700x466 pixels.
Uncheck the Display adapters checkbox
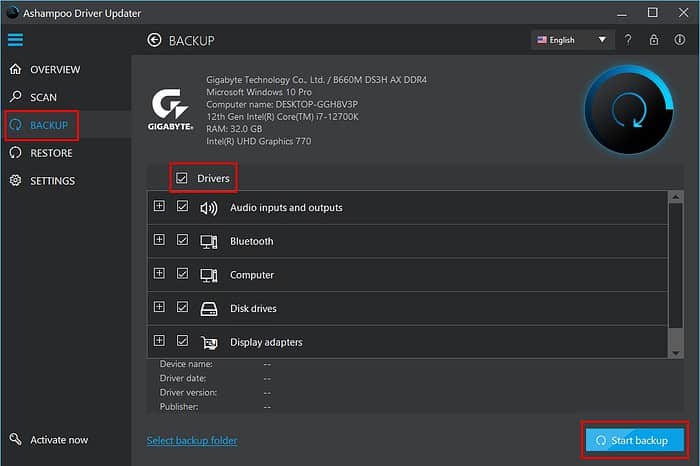point(182,341)
